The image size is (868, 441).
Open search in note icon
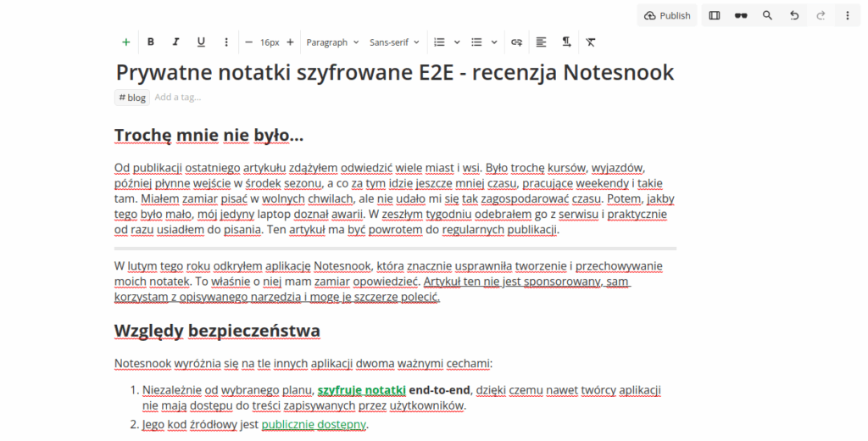pos(767,15)
